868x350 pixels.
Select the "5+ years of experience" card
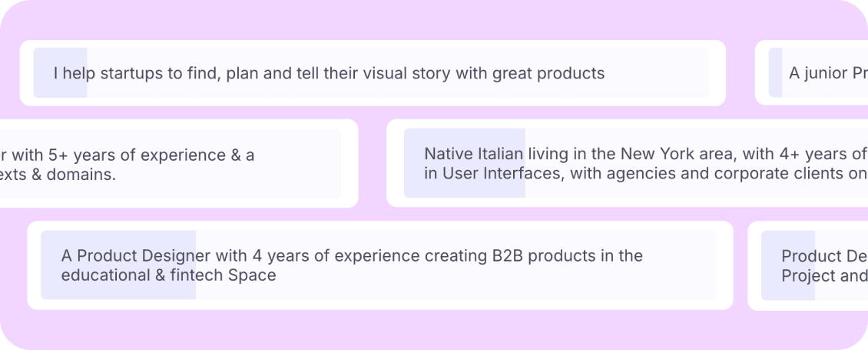coord(179,164)
